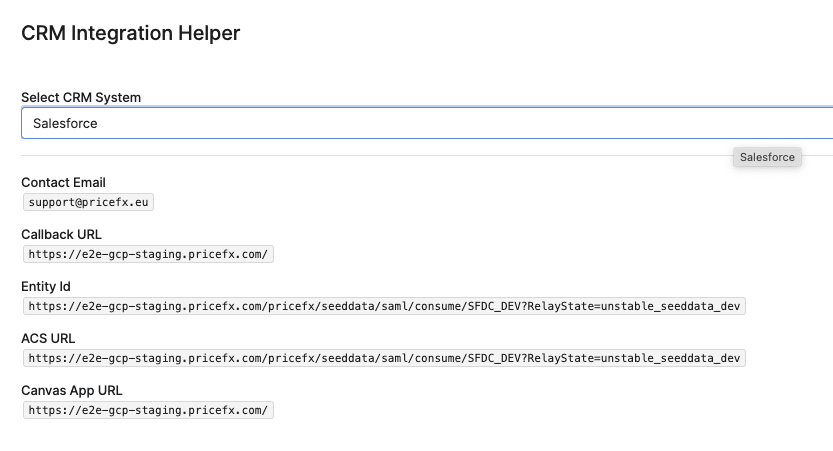Click the Canvas App URL value
Viewport: 833px width, 451px height.
(148, 411)
